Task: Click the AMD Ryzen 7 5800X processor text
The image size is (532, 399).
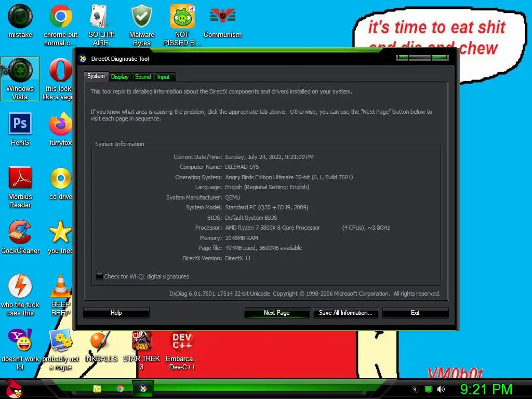Action: coord(272,228)
